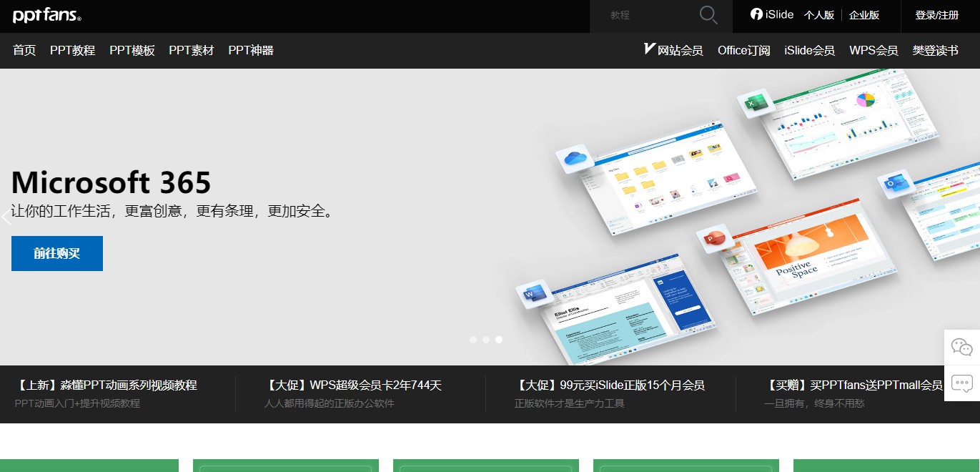Open the PPT模板 menu item
This screenshot has height=472, width=980.
132,50
